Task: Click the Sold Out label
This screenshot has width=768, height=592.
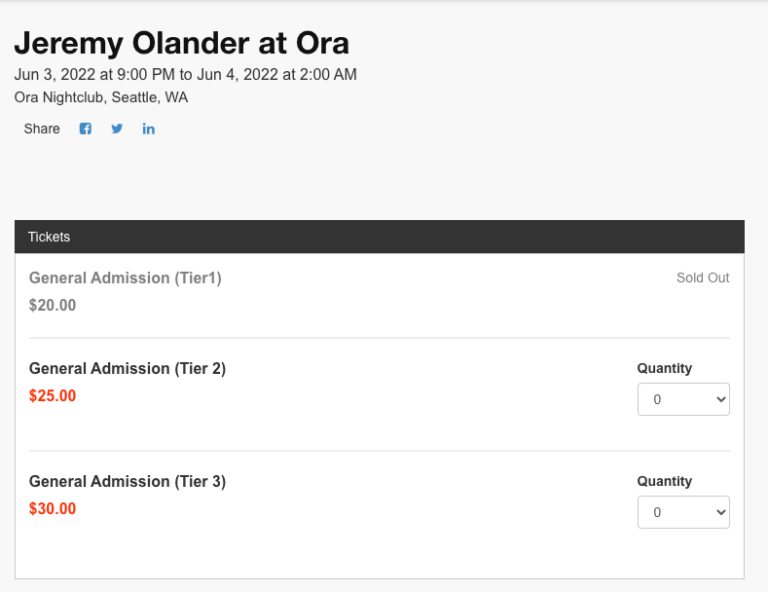Action: pyautogui.click(x=702, y=278)
